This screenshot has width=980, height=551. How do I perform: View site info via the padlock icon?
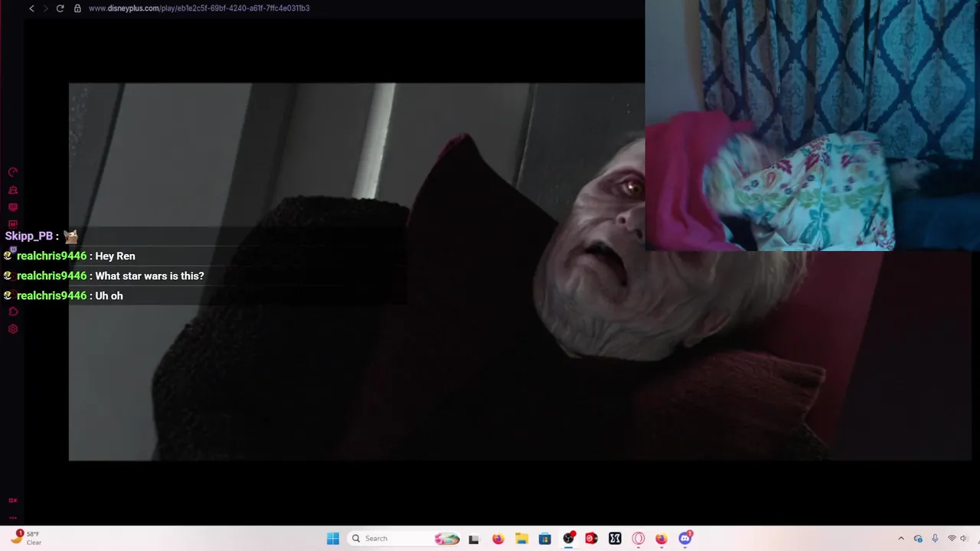point(77,8)
